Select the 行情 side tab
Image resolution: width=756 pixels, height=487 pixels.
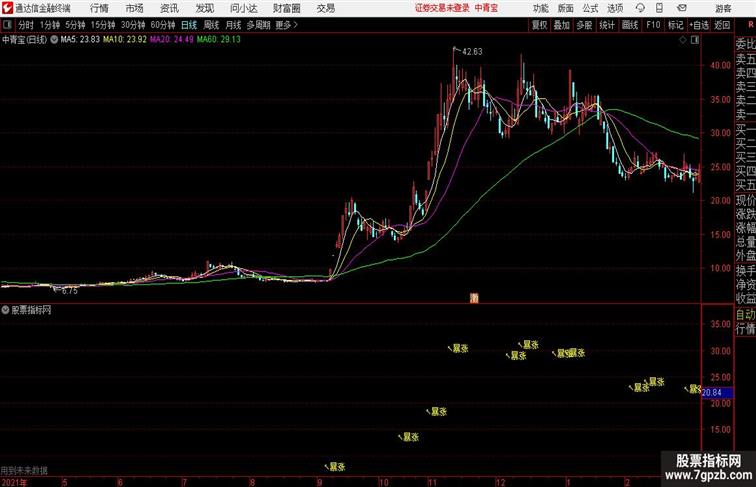pyautogui.click(x=745, y=329)
